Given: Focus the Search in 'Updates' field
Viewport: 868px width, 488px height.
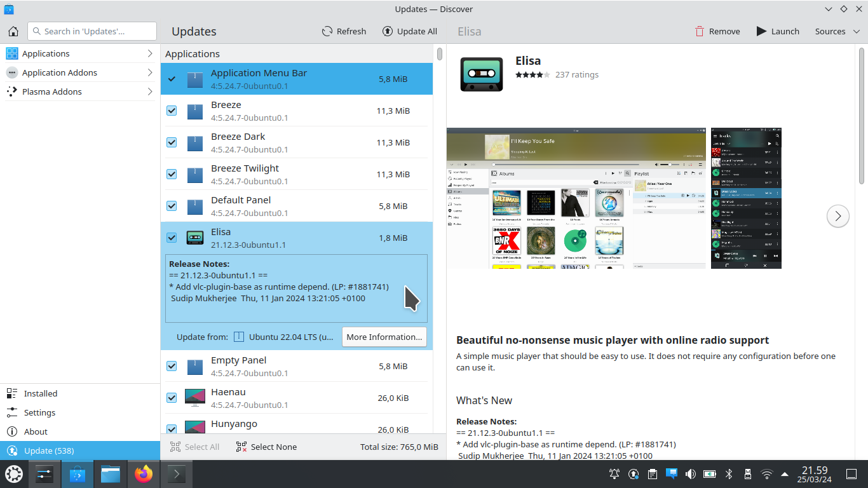Looking at the screenshot, I should coord(92,31).
